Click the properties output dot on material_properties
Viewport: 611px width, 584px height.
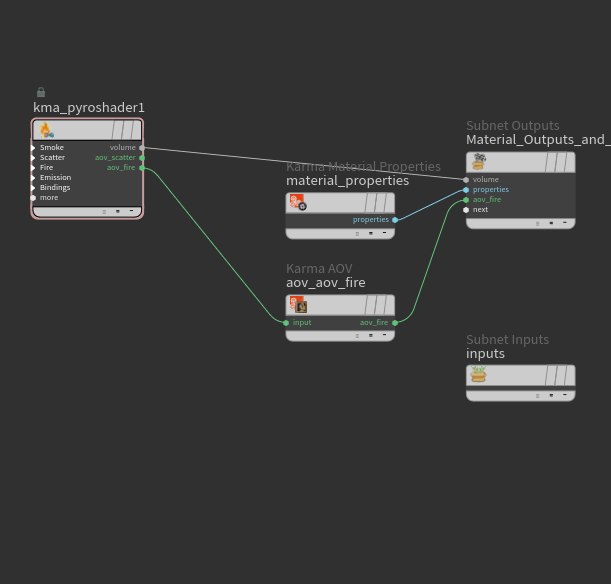click(x=395, y=220)
